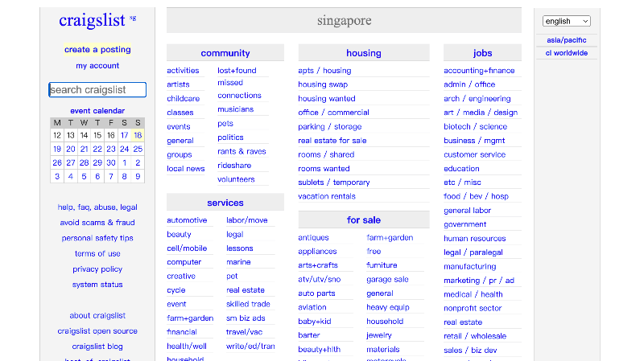Viewport: 644px width, 361px height.
Task: Click the create a posting link
Action: pyautogui.click(x=97, y=50)
